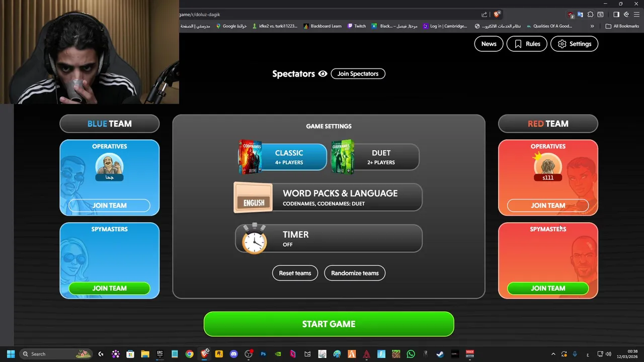Open Photoshop from the taskbar
Screen dimensions: 644x362
point(263,354)
